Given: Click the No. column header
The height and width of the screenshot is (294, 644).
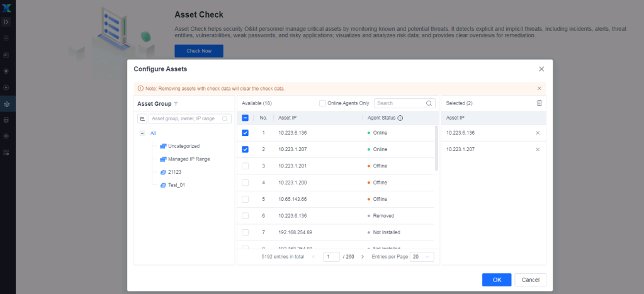Looking at the screenshot, I should pyautogui.click(x=263, y=118).
